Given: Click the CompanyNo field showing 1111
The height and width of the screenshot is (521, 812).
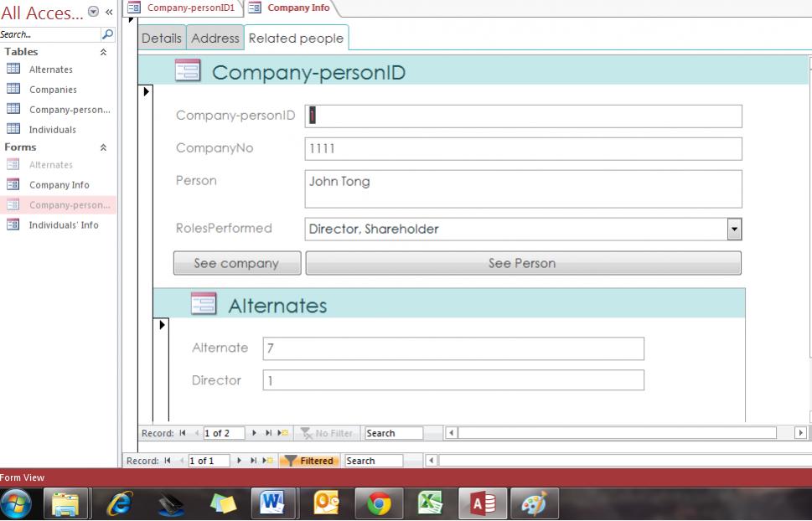Looking at the screenshot, I should (x=523, y=148).
